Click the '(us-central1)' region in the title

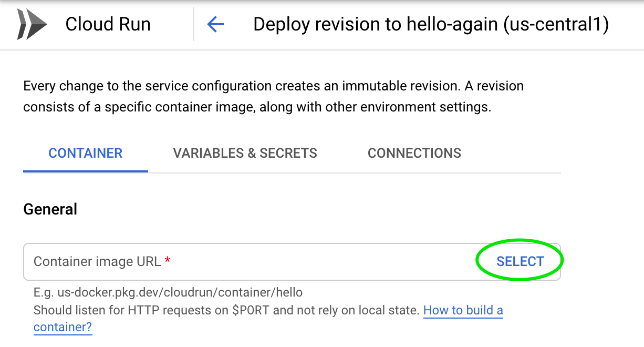tap(556, 25)
